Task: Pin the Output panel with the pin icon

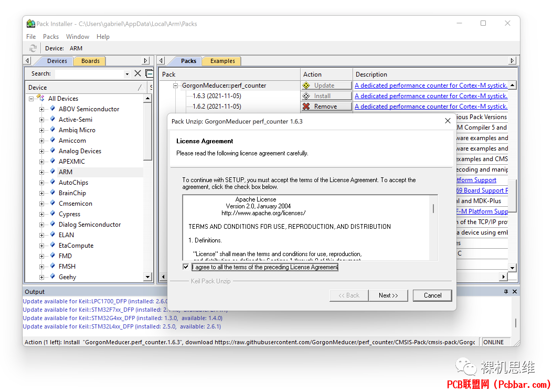Action: [506, 291]
